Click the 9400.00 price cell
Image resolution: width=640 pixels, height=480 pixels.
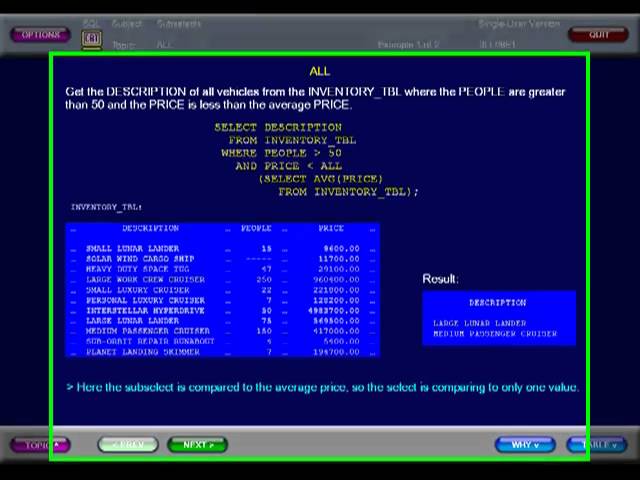342,249
